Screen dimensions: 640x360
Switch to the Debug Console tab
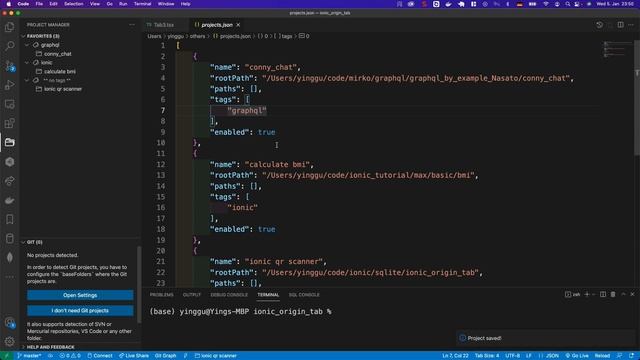pos(229,295)
